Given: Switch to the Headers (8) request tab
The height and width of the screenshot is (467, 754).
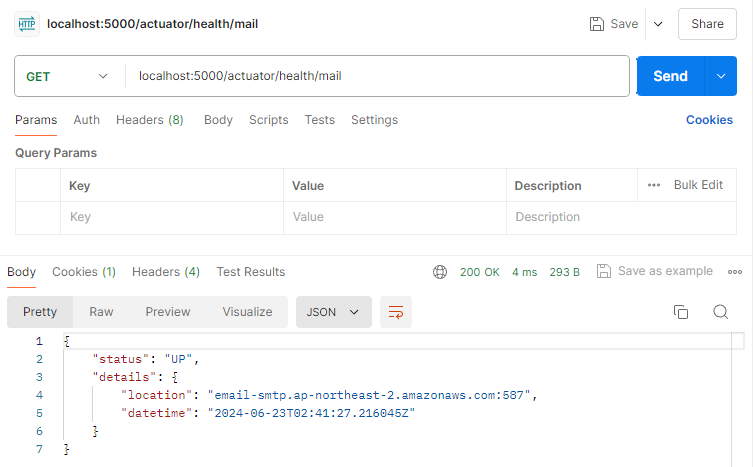Looking at the screenshot, I should [x=149, y=120].
